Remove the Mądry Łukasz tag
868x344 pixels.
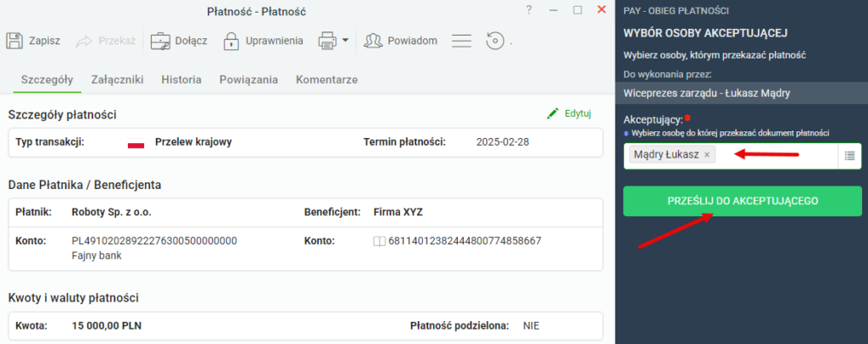[x=707, y=155]
